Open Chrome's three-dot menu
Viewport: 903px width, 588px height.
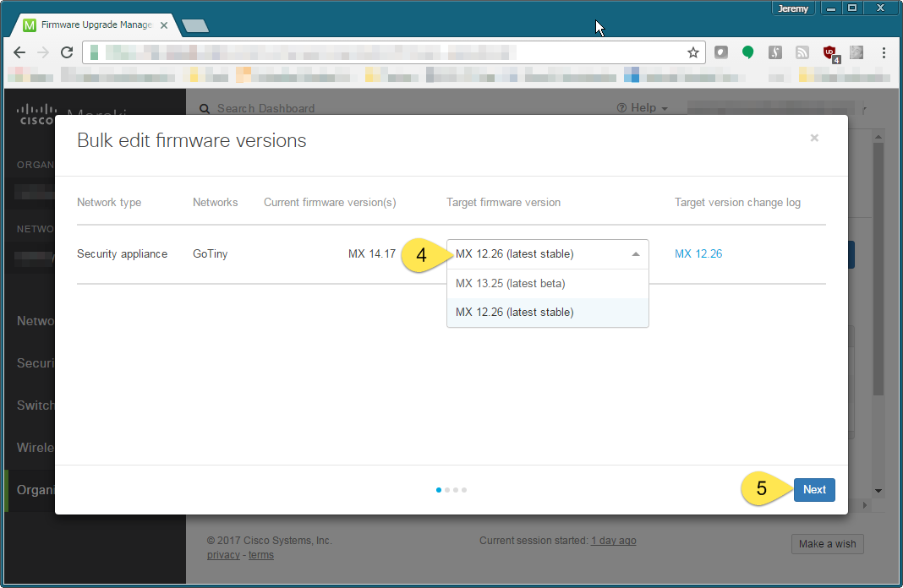(x=884, y=52)
